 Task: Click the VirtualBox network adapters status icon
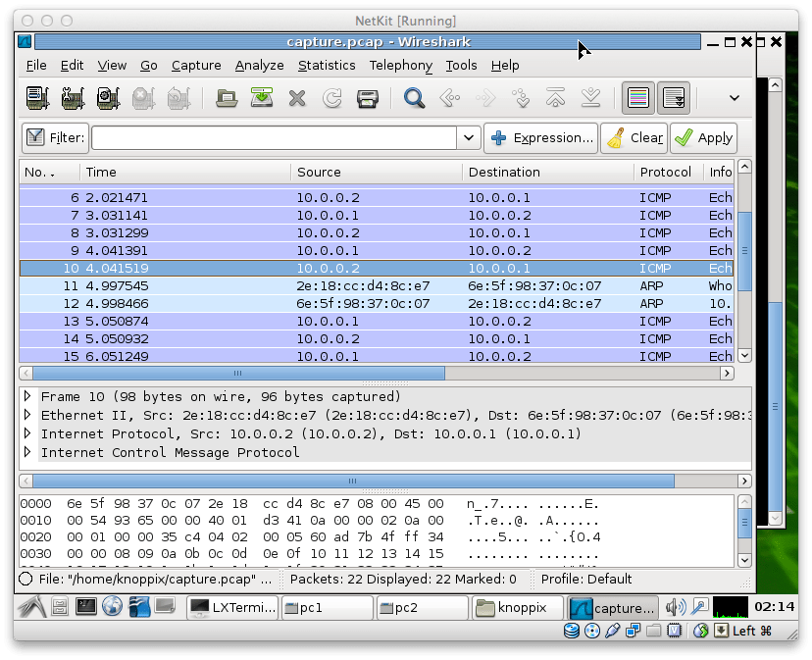633,631
